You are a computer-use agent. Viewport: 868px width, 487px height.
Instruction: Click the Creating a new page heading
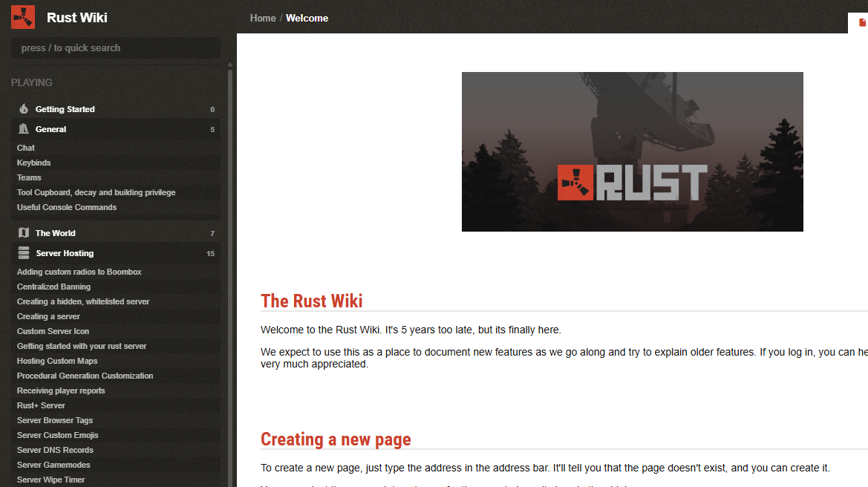pos(336,439)
